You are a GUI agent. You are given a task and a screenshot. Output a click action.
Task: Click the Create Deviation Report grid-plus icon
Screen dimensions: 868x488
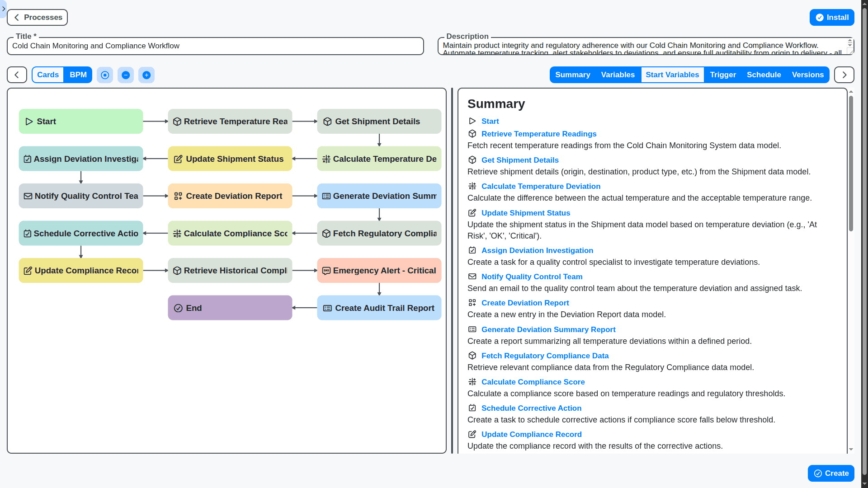coord(178,196)
